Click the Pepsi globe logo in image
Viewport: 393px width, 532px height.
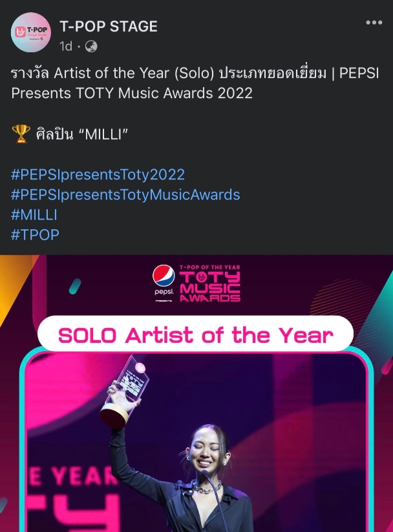(164, 276)
